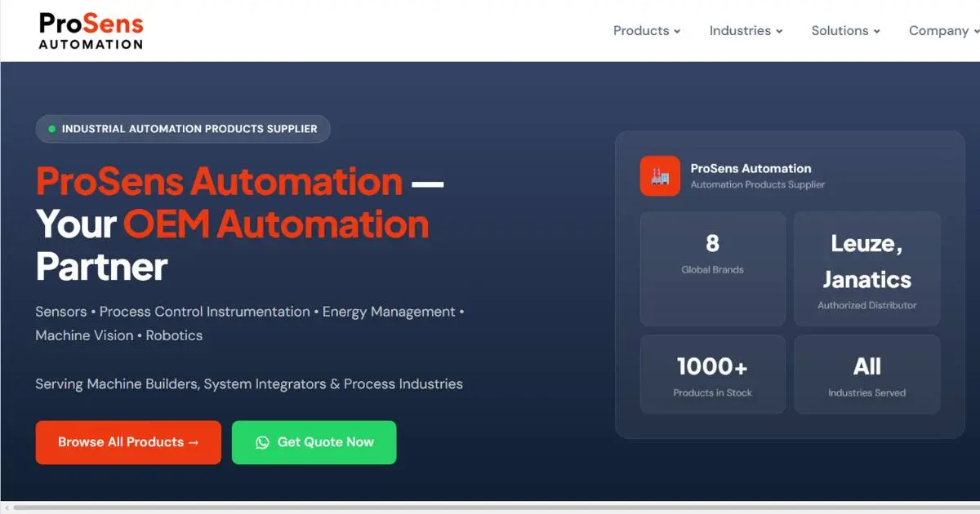This screenshot has height=514, width=980.
Task: Click the 1000+ Products in Stock card
Action: (x=713, y=374)
